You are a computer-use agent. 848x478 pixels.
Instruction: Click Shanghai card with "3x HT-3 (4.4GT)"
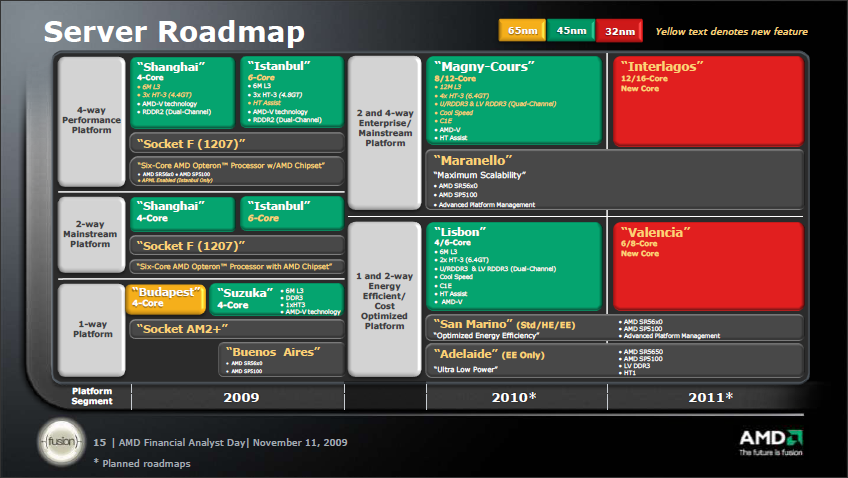pos(182,93)
